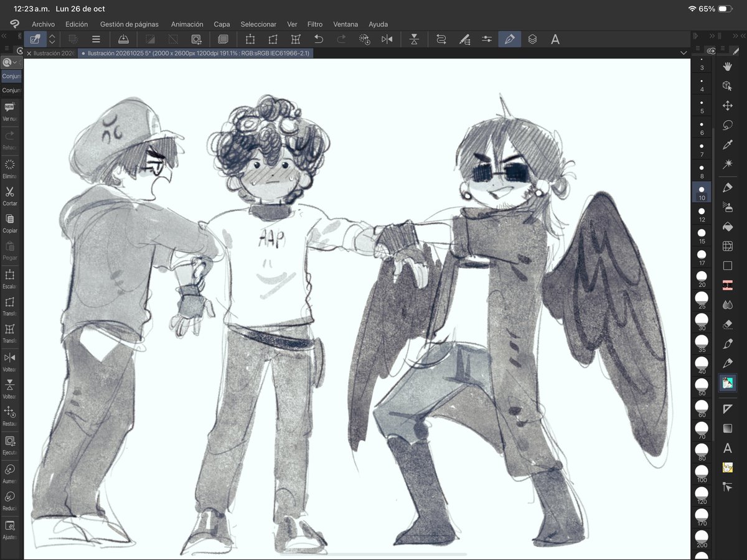Select the Blend water drop tool
Screen dimensions: 747x560
[x=727, y=305]
